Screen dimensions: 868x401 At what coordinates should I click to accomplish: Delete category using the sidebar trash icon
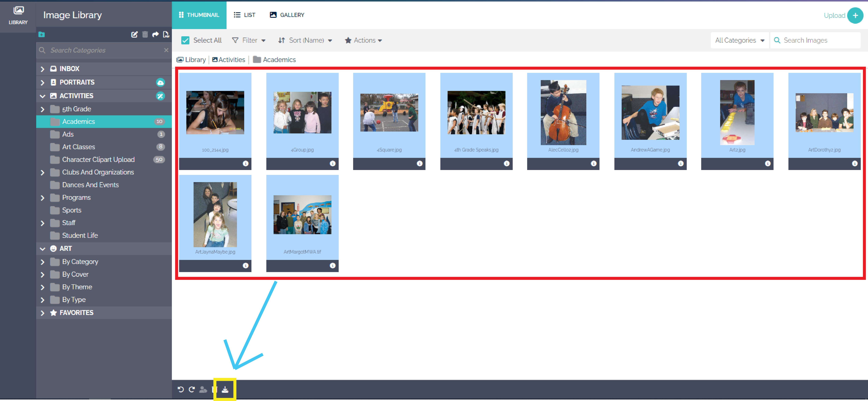click(145, 34)
